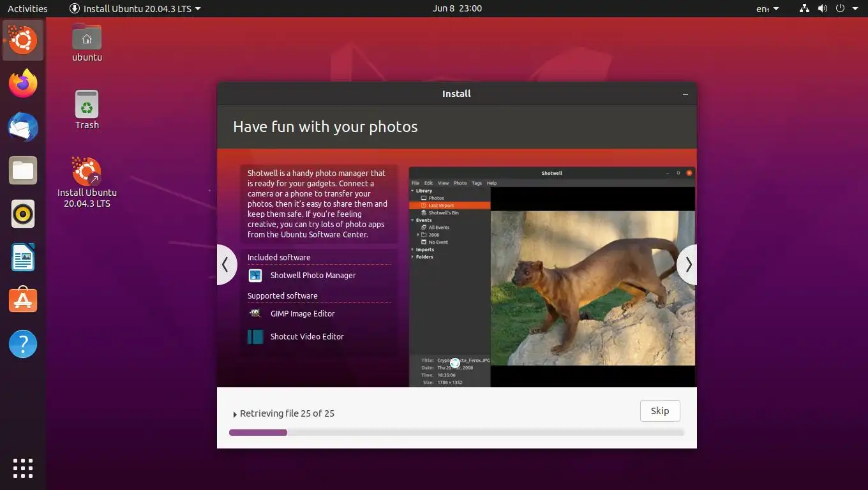Open LibreOffice Writer from the dock

click(x=23, y=257)
